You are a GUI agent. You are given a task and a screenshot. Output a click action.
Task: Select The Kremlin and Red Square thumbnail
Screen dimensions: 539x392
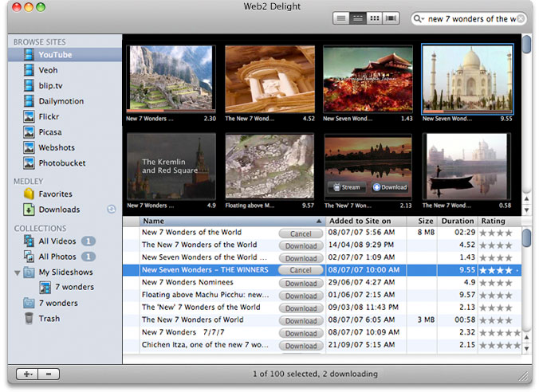pos(171,166)
